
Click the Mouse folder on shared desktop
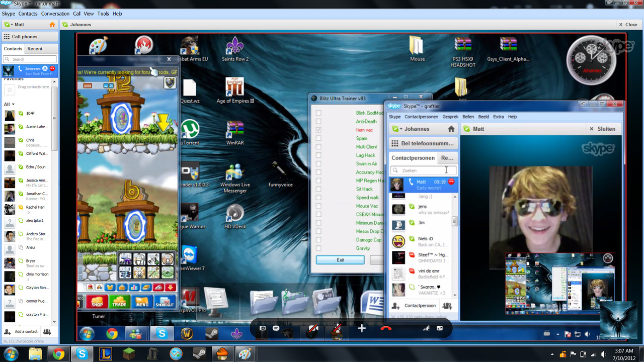[417, 49]
